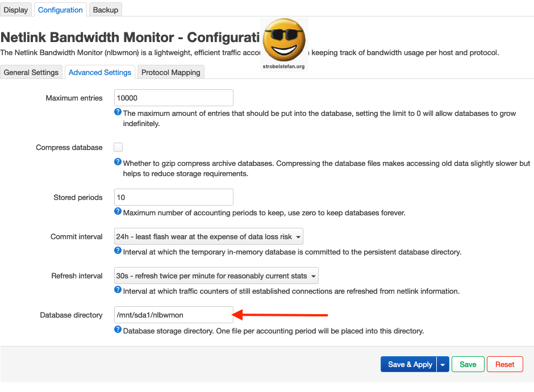Click the help icon under Refresh interval
Screen dimensions: 534x392
click(118, 290)
